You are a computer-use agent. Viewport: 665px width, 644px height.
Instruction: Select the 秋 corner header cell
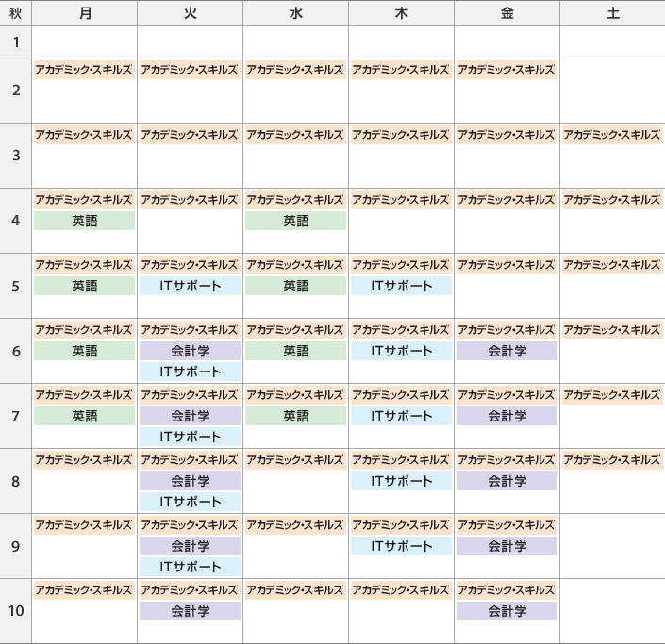pyautogui.click(x=16, y=13)
